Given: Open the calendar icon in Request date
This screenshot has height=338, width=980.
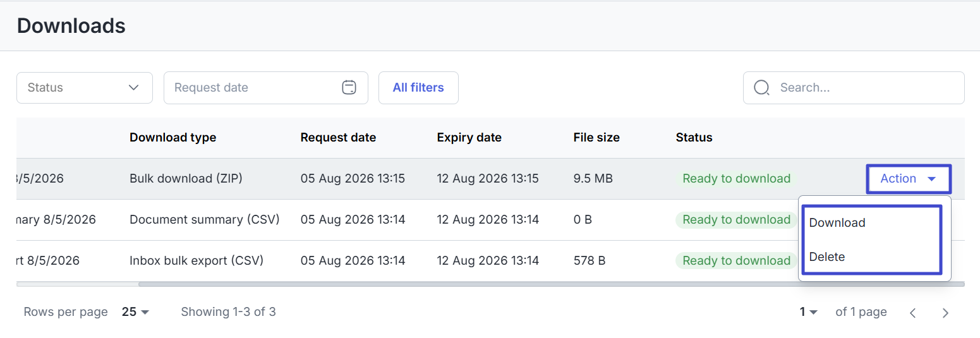Looking at the screenshot, I should pos(349,87).
